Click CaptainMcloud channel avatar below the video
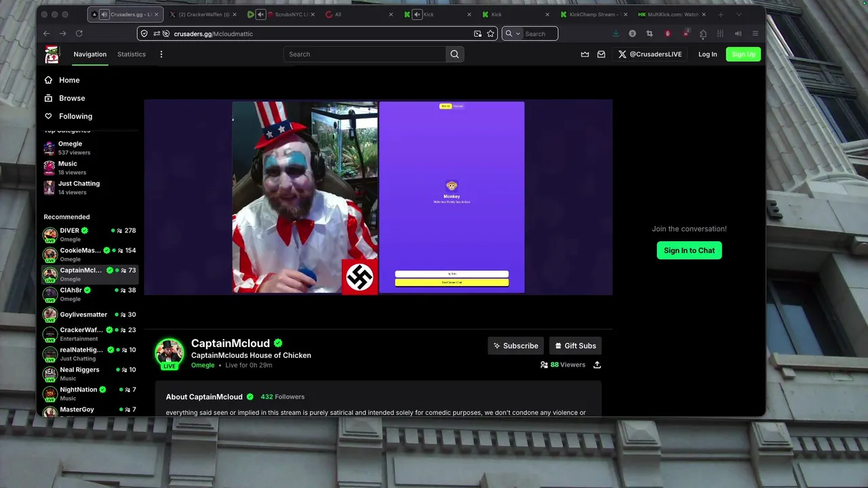The width and height of the screenshot is (868, 488). tap(169, 353)
